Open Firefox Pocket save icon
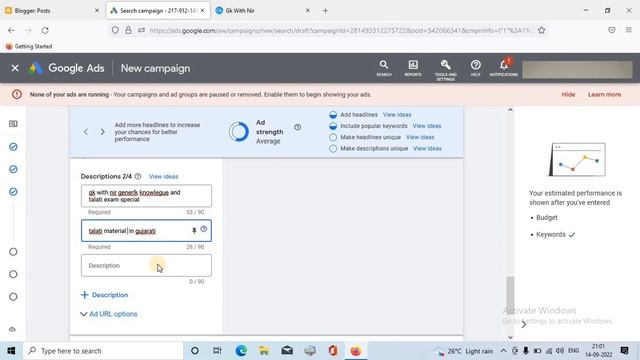The width and height of the screenshot is (640, 360). click(x=611, y=30)
